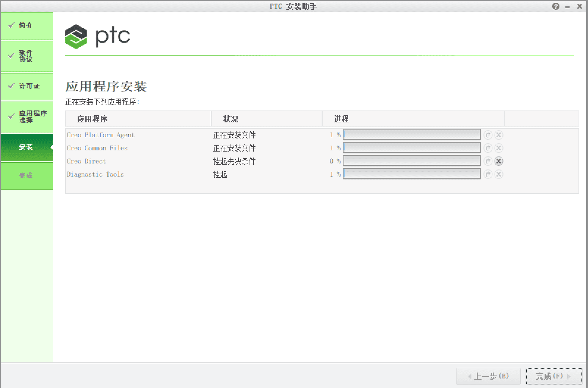Select the 完成 step in the sidebar
The width and height of the screenshot is (588, 388).
[x=27, y=176]
